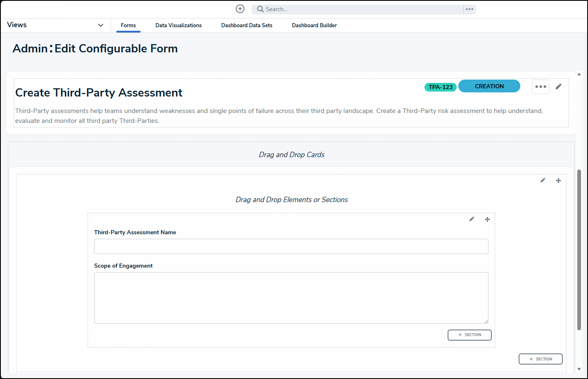Click the Scope of Engagement textarea
The image size is (588, 379).
click(x=291, y=298)
